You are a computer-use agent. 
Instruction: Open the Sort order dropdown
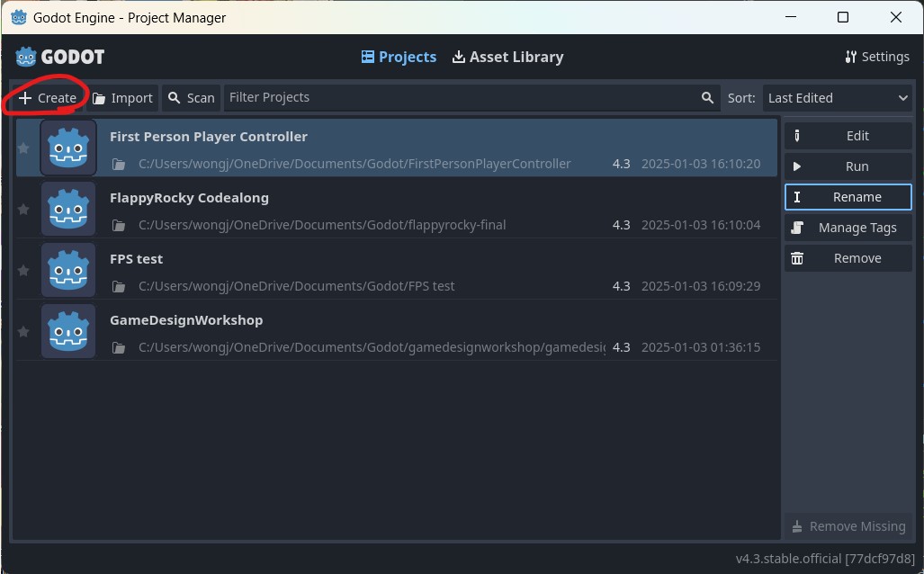[837, 97]
